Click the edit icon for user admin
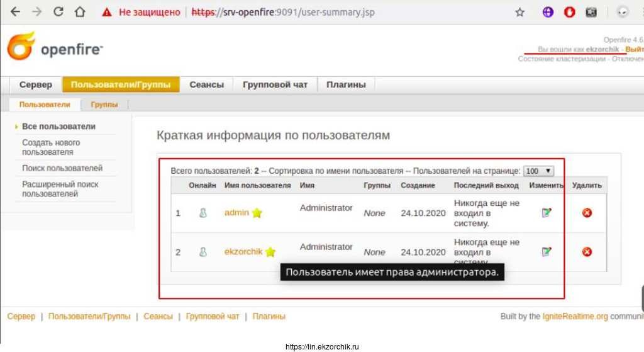 point(547,213)
